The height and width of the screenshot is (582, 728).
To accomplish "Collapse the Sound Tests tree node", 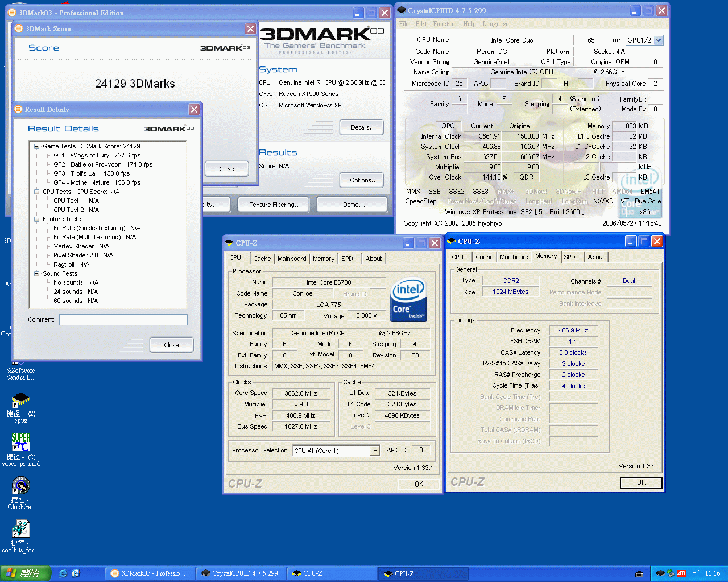I will point(36,273).
